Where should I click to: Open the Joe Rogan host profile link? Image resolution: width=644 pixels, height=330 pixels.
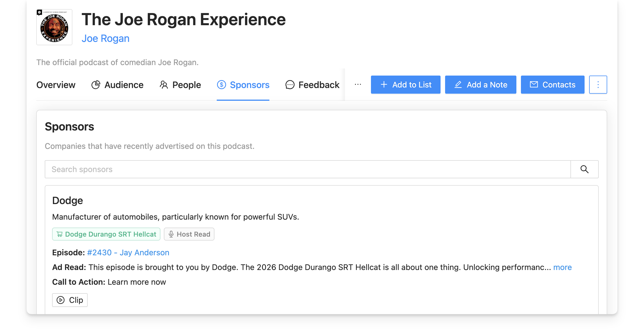(106, 38)
